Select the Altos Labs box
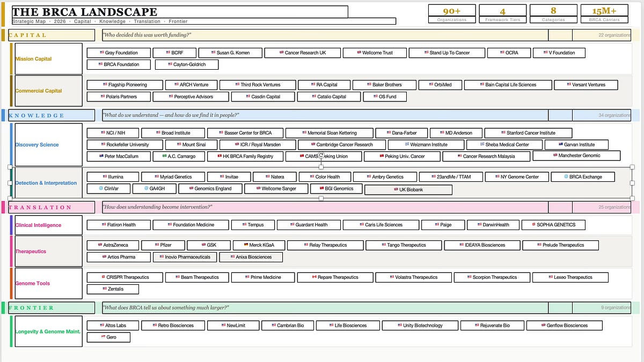 tap(113, 326)
